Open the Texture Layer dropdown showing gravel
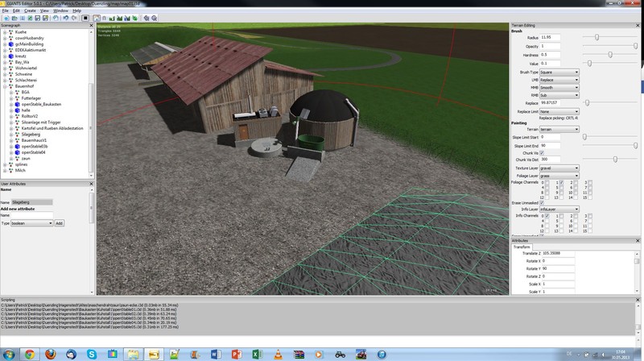 pyautogui.click(x=559, y=168)
